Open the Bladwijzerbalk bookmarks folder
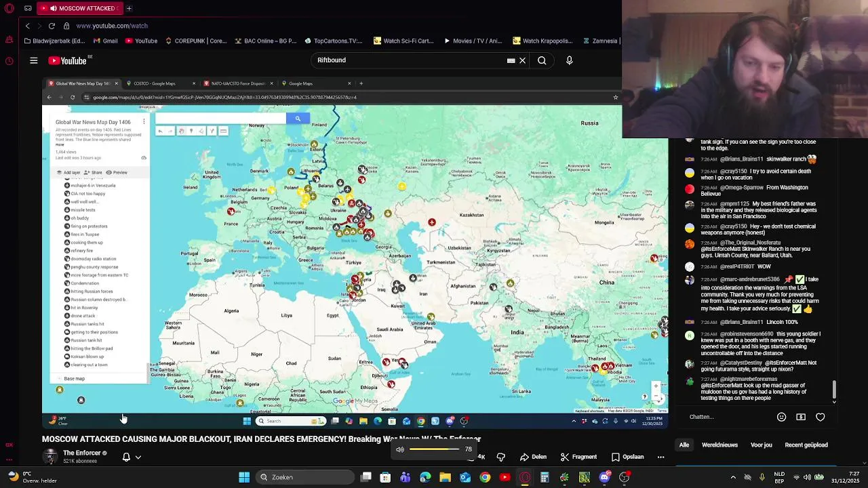The height and width of the screenshot is (488, 868). tap(54, 41)
